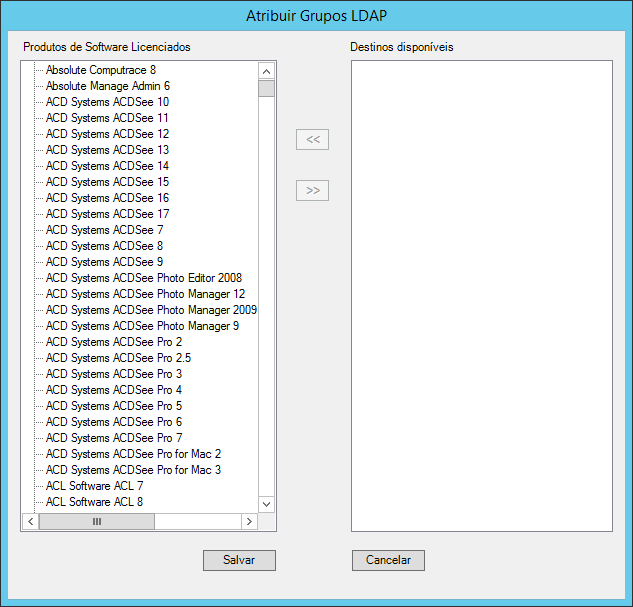
Task: Select ACDSee Photo Editor 2008
Action: pyautogui.click(x=144, y=278)
